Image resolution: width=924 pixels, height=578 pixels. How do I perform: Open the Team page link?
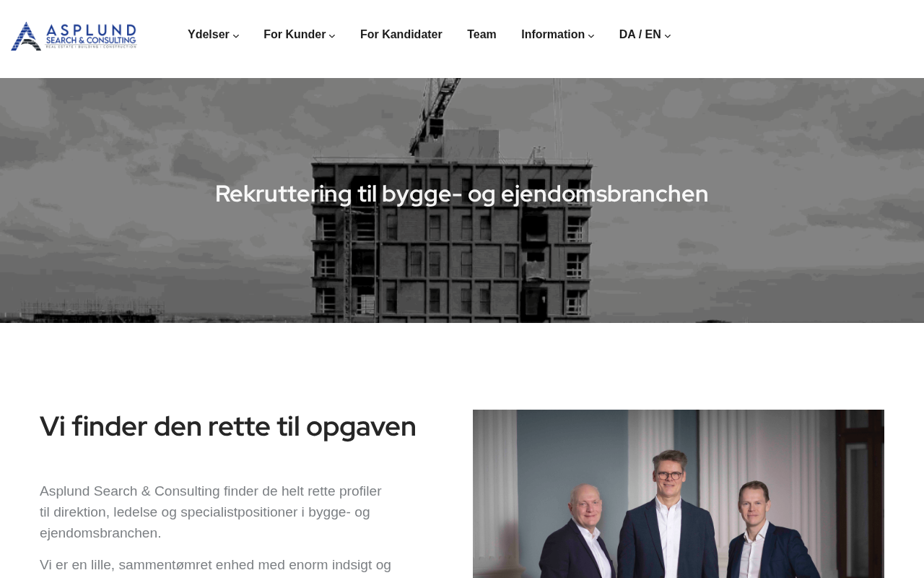[481, 35]
